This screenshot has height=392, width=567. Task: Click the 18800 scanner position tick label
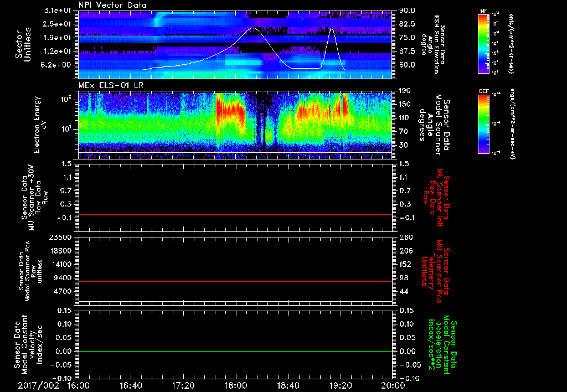pyautogui.click(x=60, y=251)
